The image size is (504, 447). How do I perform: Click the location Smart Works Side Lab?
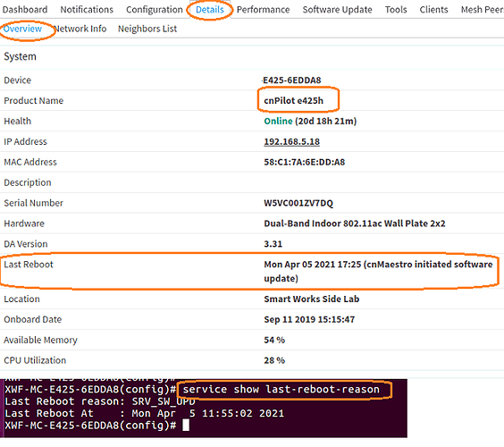[312, 299]
